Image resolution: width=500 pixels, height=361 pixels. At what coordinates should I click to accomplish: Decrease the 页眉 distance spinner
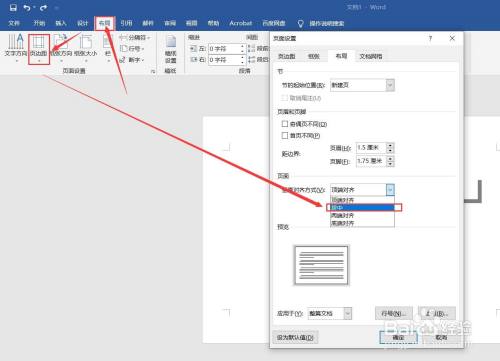click(x=390, y=150)
